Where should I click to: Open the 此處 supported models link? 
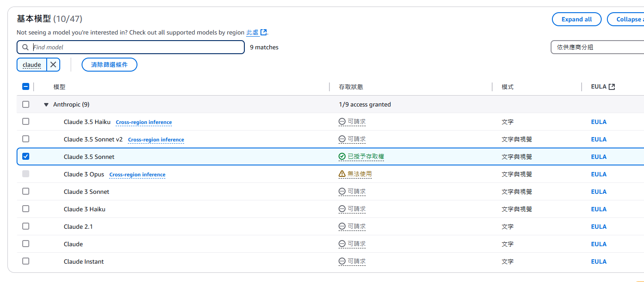coord(252,32)
